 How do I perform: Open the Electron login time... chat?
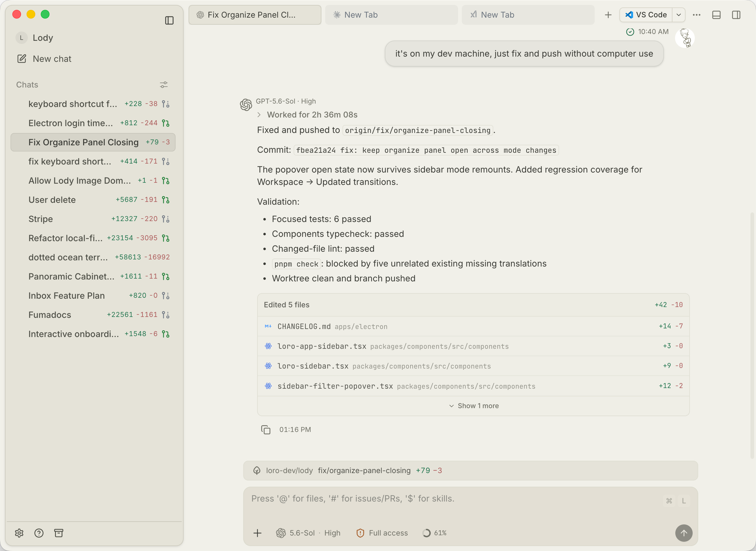(x=93, y=123)
